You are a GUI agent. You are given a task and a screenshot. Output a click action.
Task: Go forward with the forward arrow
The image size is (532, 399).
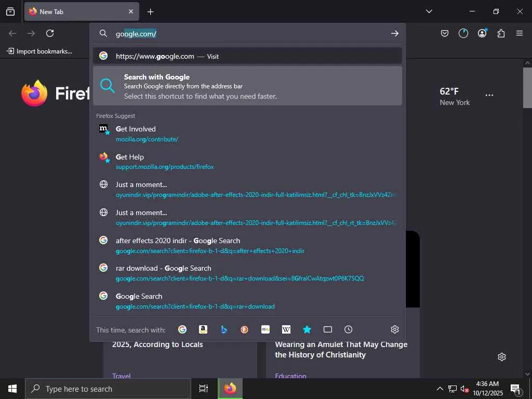(31, 33)
